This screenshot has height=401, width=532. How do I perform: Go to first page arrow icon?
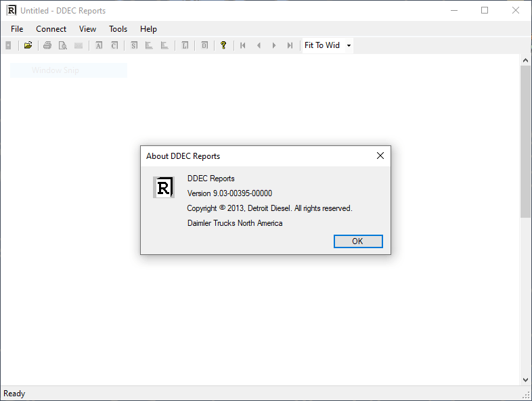pyautogui.click(x=242, y=45)
